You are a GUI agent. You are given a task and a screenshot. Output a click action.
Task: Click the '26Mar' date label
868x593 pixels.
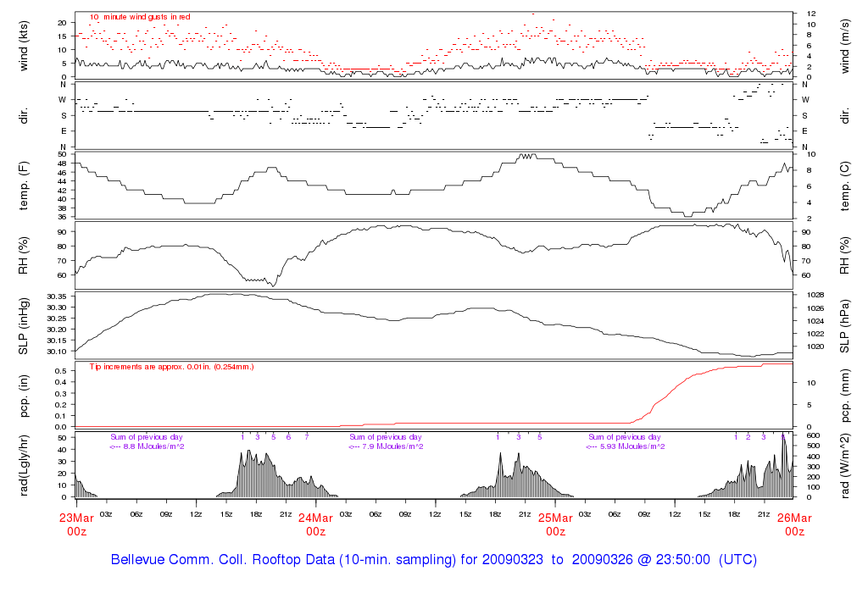point(794,518)
